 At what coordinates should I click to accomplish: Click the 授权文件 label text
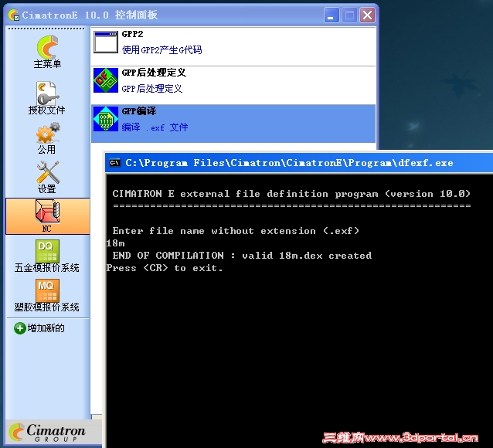coord(47,110)
